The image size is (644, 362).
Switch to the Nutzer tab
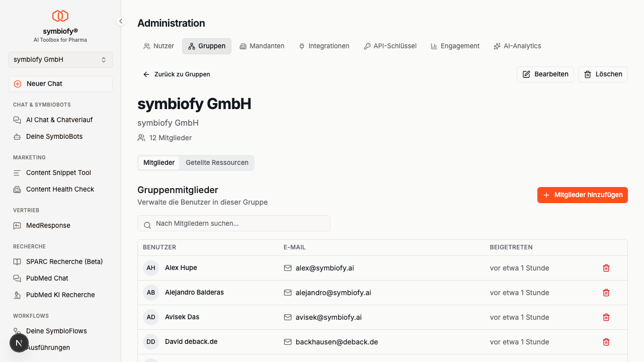tap(159, 46)
